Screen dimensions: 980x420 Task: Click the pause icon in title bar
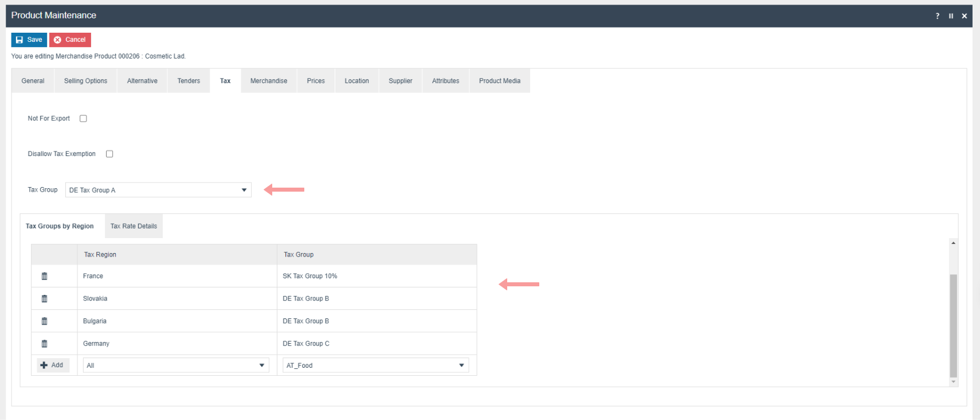pos(951,16)
